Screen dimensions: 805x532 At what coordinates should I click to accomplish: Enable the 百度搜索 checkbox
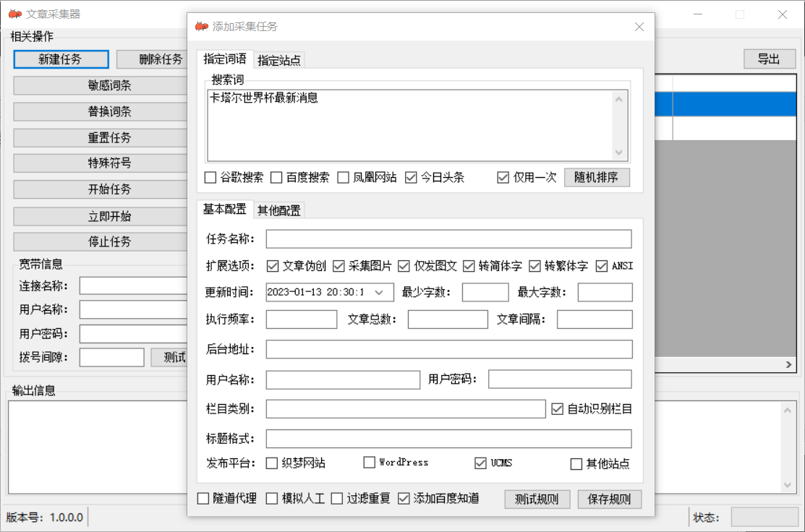276,178
